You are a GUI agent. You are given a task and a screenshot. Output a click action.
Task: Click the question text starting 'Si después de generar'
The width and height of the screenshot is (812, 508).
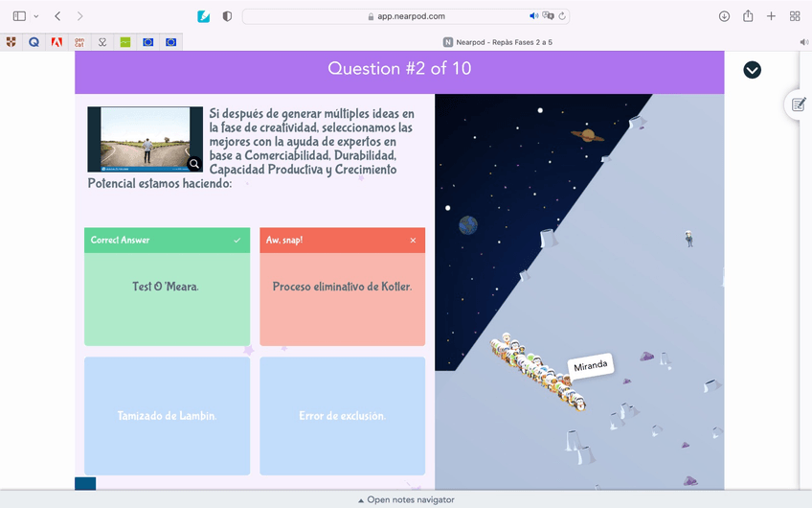[251, 149]
